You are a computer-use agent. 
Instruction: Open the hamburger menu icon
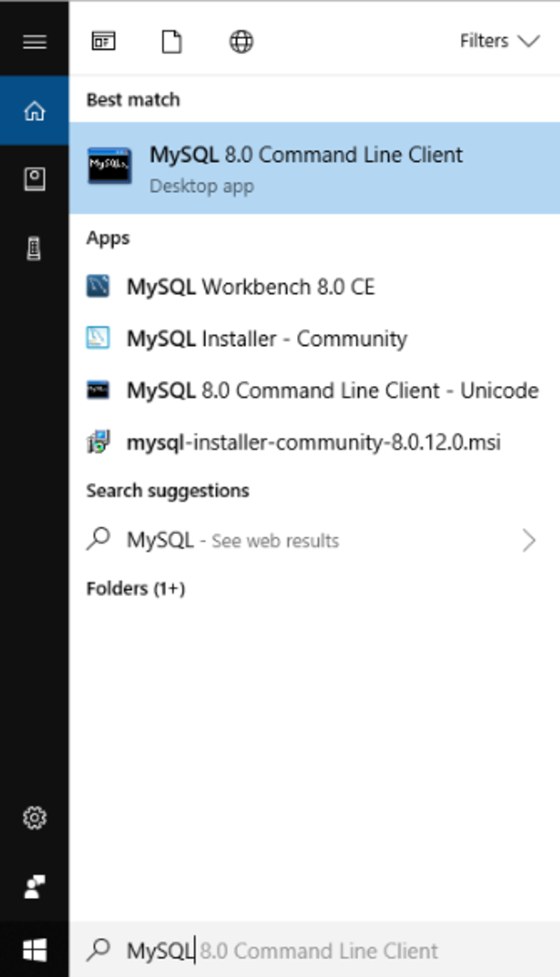34,41
